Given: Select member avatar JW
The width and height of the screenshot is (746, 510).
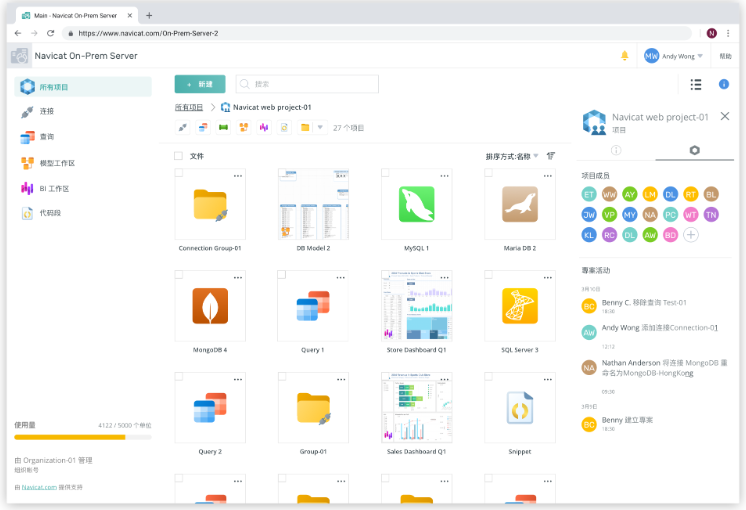Looking at the screenshot, I should click(x=589, y=215).
